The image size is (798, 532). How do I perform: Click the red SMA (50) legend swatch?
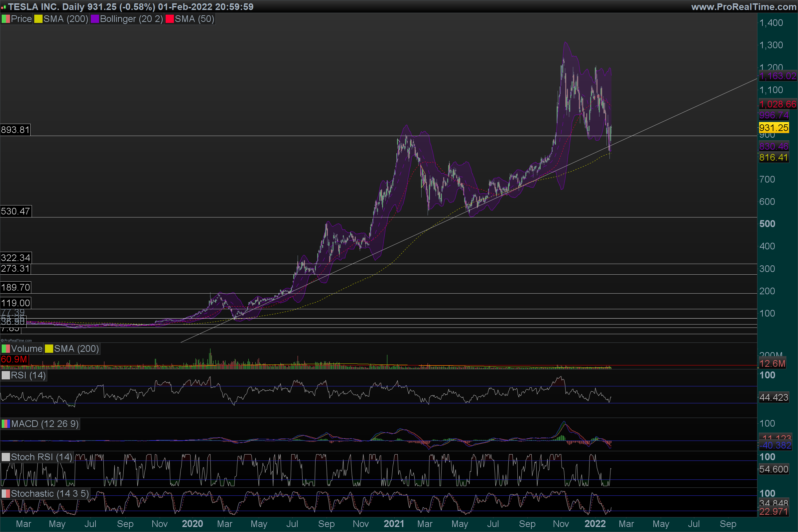point(169,19)
